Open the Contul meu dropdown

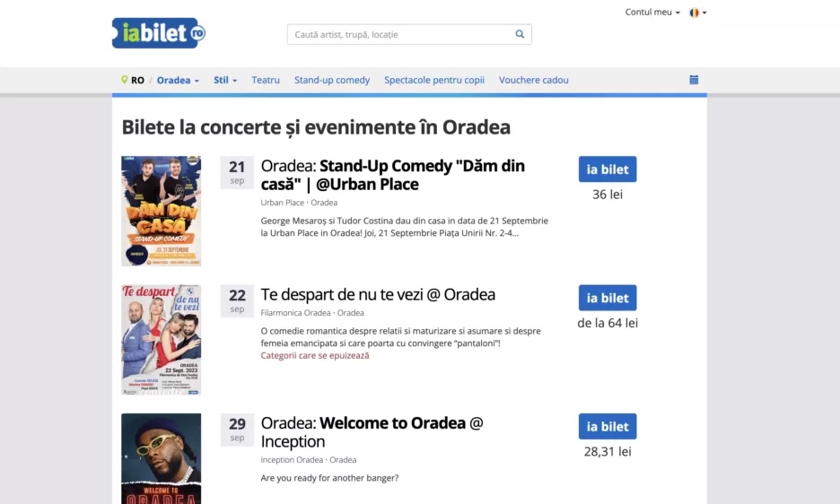coord(652,13)
